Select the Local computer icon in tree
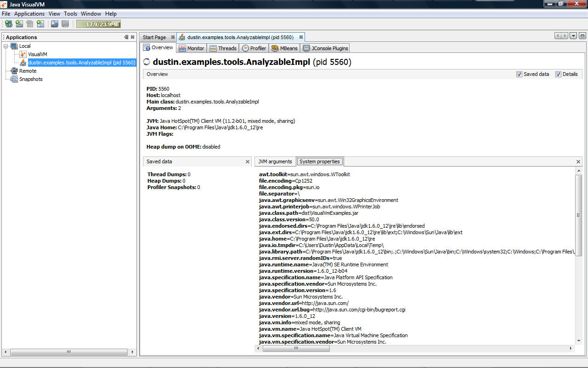The width and height of the screenshot is (588, 368). tap(14, 46)
